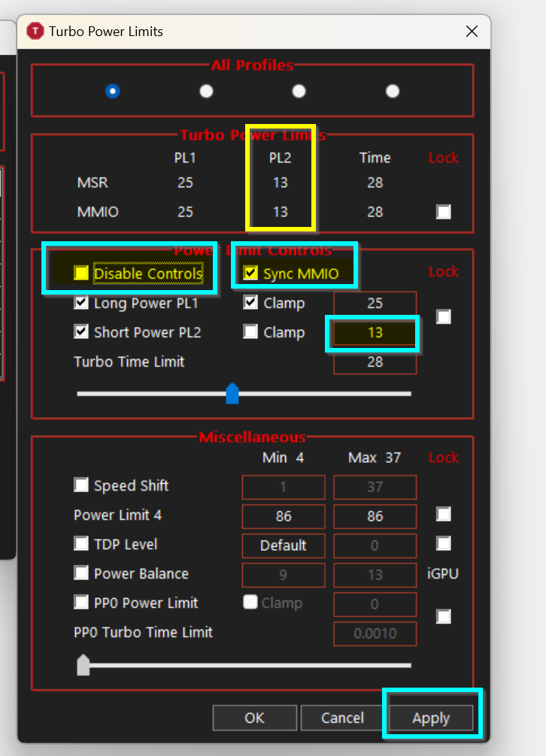Uncheck the Sync MMIO checkbox
The width and height of the screenshot is (546, 756).
[x=250, y=273]
